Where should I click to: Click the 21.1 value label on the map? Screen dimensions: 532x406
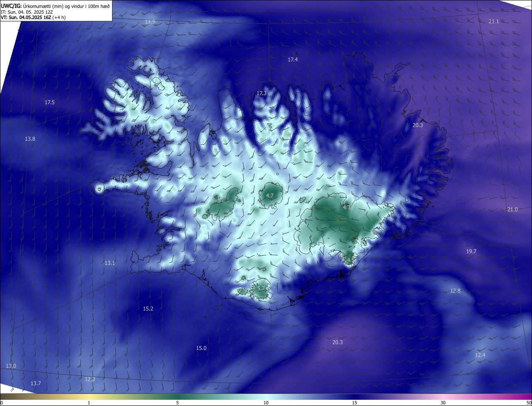click(494, 21)
